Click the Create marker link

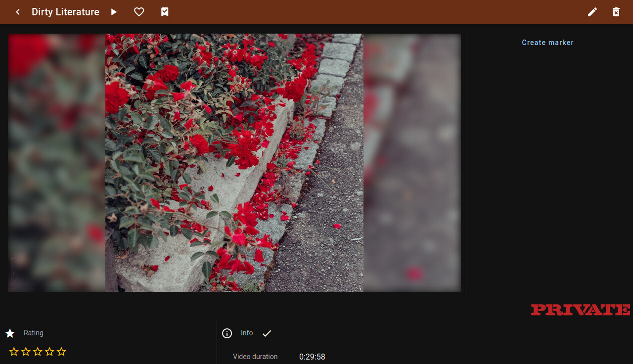point(547,43)
